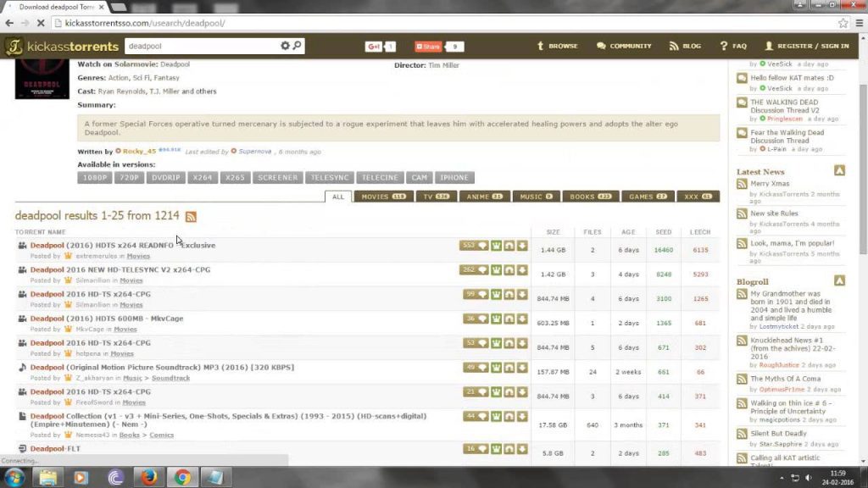This screenshot has height=488, width=868.
Task: Bookmark this page with the star icon
Action: click(x=843, y=23)
